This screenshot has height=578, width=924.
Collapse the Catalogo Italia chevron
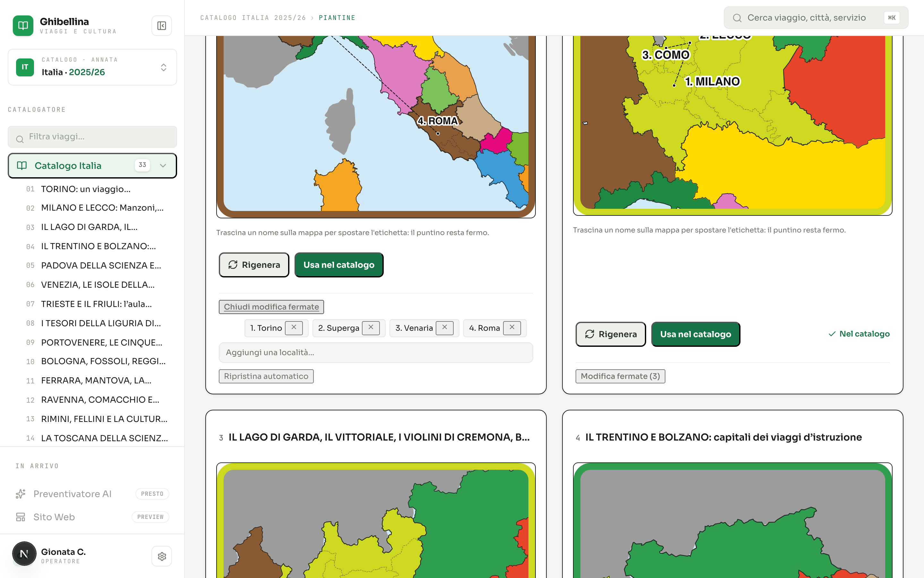click(163, 165)
